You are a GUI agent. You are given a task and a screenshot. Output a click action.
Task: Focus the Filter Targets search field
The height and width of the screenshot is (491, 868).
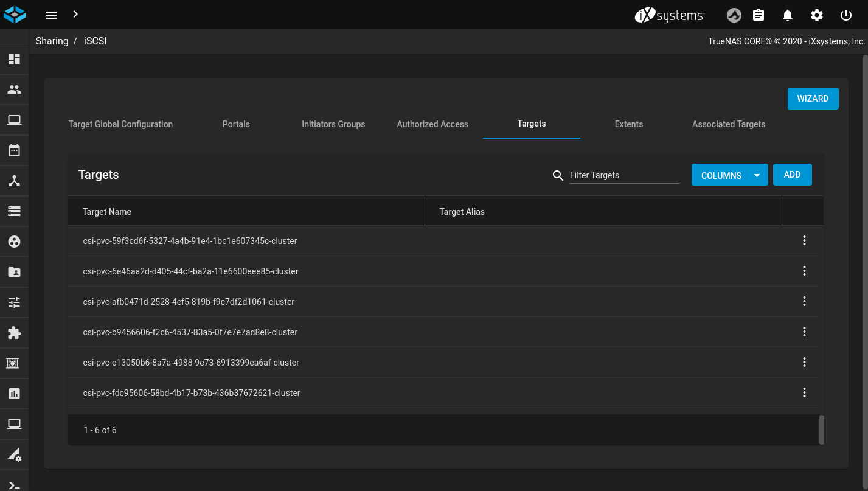[x=623, y=175]
